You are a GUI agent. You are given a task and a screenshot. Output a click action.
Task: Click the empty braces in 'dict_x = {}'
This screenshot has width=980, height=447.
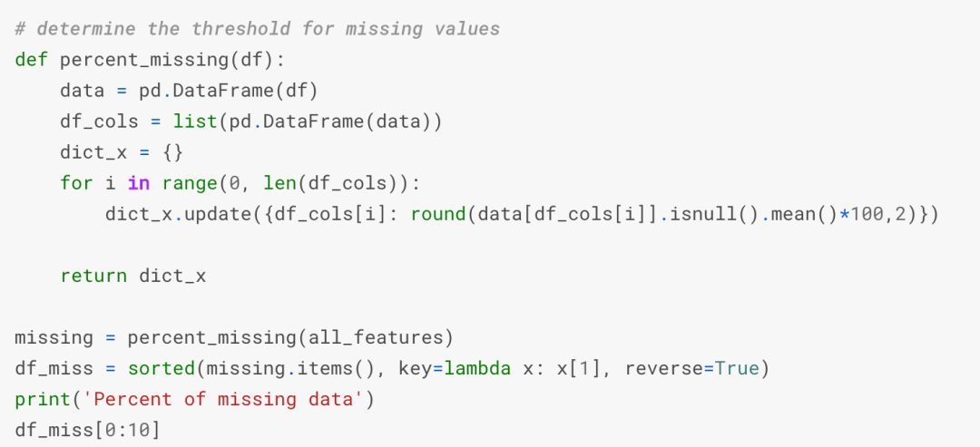point(172,152)
